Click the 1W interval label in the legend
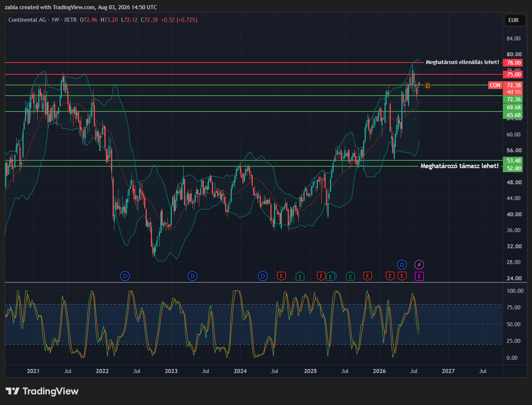Screen dimensions: 532x405 [55, 20]
